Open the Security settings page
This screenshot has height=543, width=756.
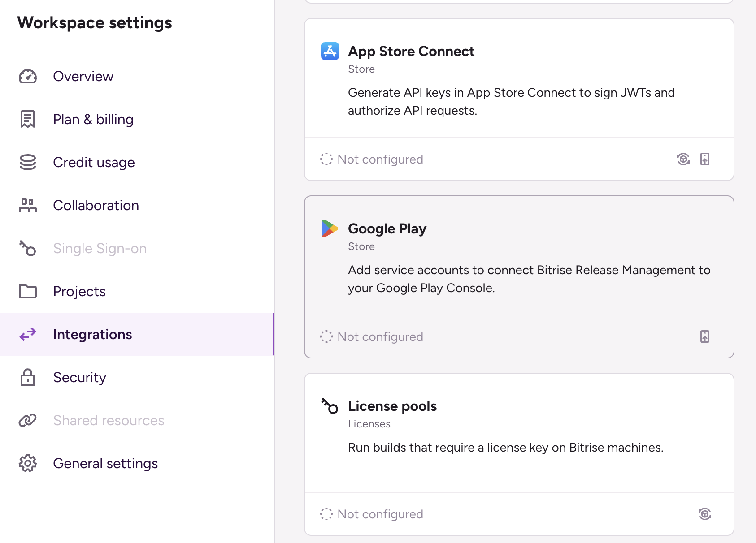pyautogui.click(x=79, y=377)
